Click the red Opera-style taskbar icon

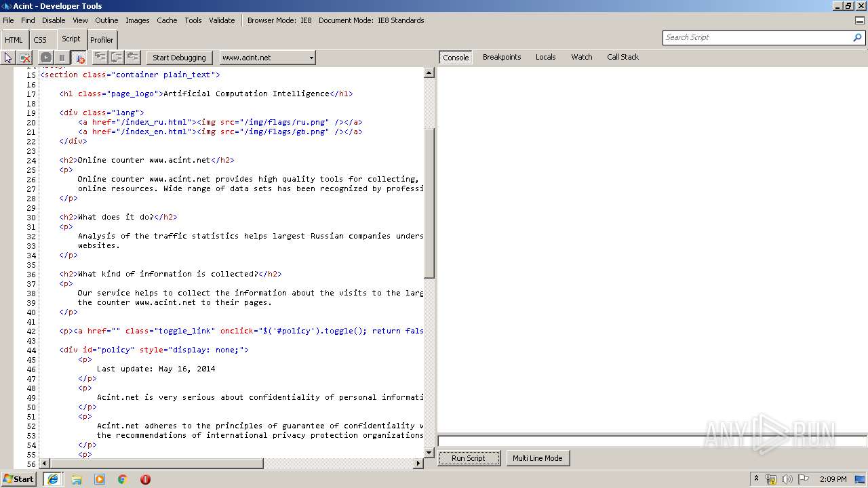[145, 479]
